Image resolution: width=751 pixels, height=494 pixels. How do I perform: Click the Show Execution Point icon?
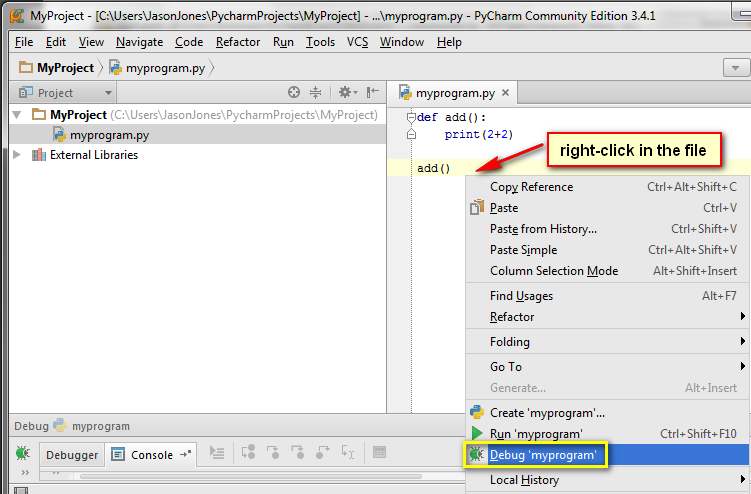click(x=217, y=452)
